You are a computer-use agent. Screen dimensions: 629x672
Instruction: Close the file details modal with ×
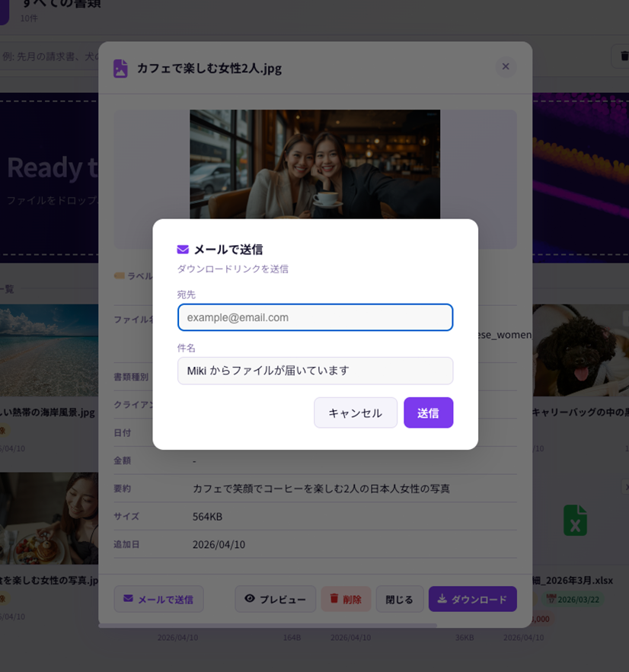point(505,67)
